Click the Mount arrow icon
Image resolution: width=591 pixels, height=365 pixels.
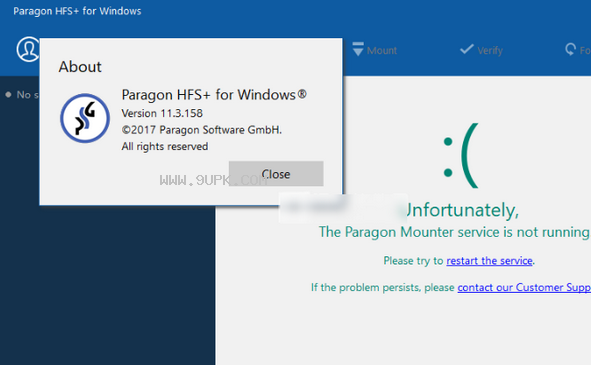coord(358,49)
